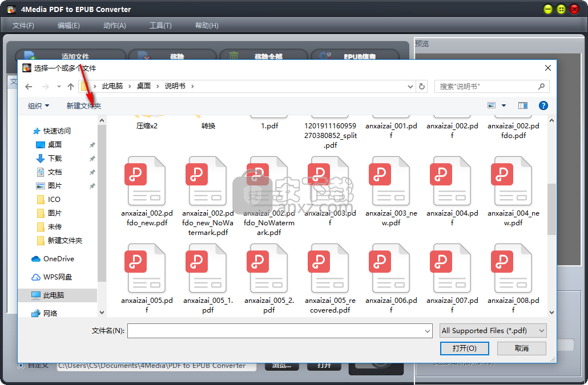Open 动作(A) menu in main window
Viewport: 588px width, 385px height.
click(114, 26)
